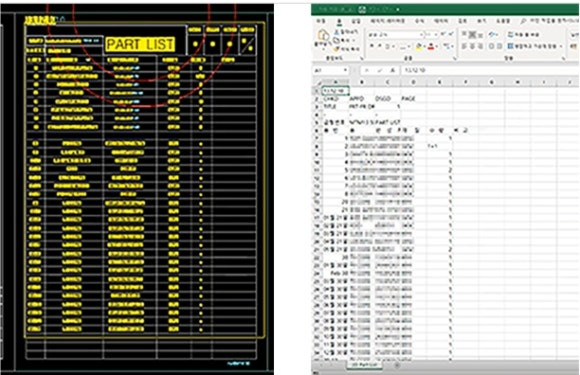
Task: Click the Copy icon in Excel ribbon
Action: click(337, 40)
